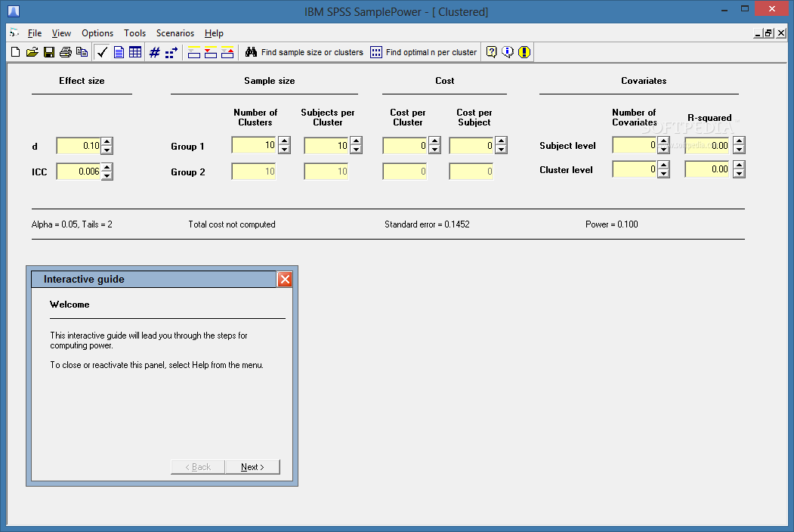Open the info speech bubble icon
Viewport: 794px width, 532px height.
(508, 52)
